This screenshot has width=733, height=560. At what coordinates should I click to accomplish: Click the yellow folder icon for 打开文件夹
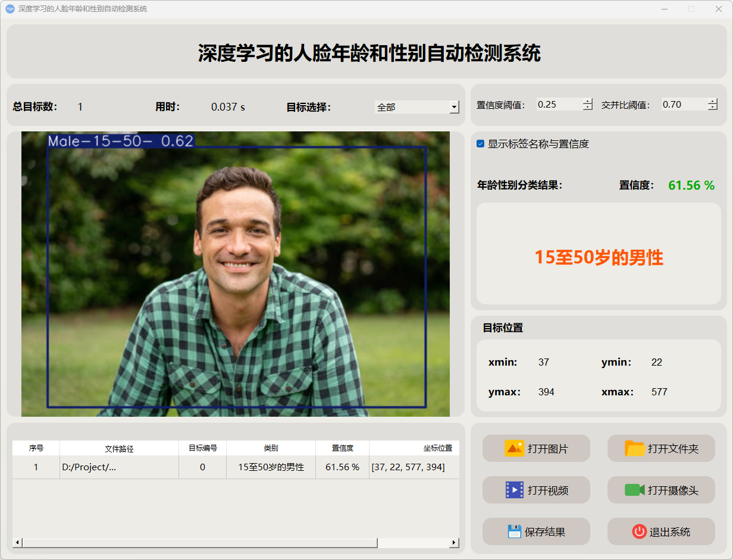(635, 448)
